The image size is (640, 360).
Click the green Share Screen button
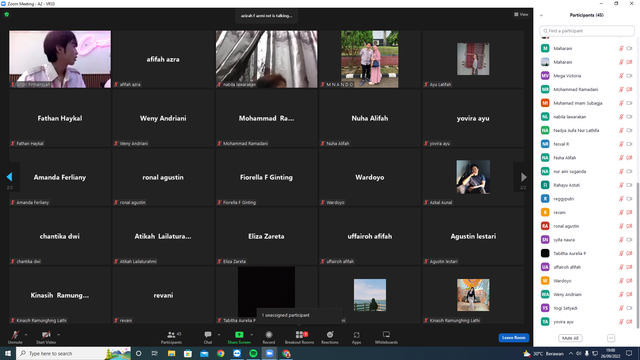(x=239, y=337)
